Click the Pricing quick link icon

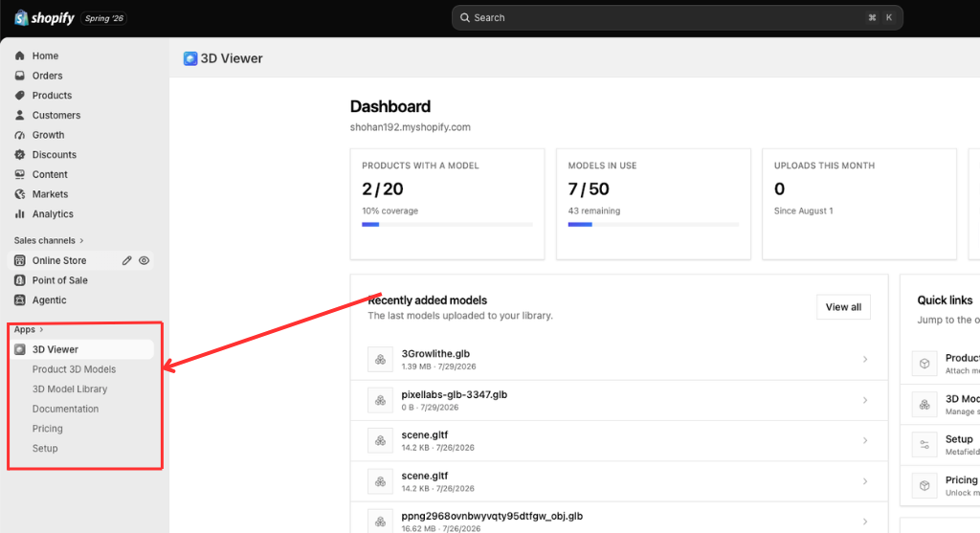[924, 485]
